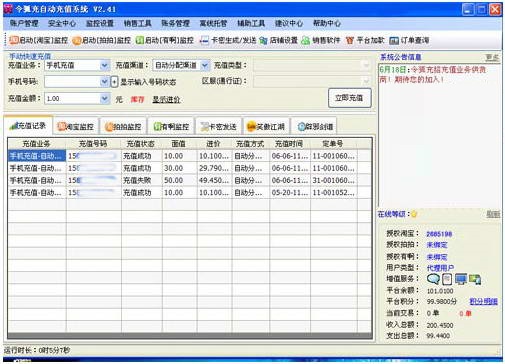Click the announcement text dated 6月18日

tap(433, 75)
